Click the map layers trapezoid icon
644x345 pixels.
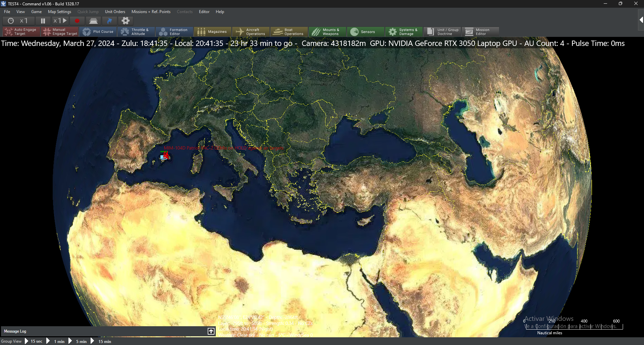coord(93,21)
